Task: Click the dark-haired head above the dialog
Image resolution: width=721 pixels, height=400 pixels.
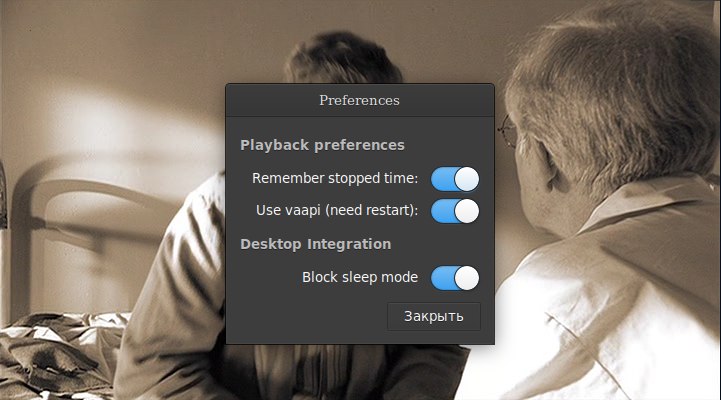Action: [x=343, y=57]
